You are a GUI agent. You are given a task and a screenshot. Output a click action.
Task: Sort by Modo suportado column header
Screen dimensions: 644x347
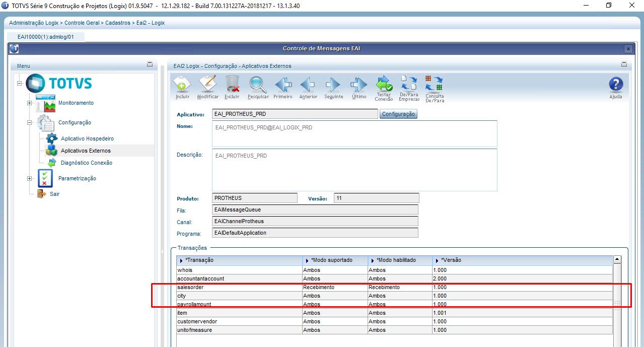click(x=335, y=260)
